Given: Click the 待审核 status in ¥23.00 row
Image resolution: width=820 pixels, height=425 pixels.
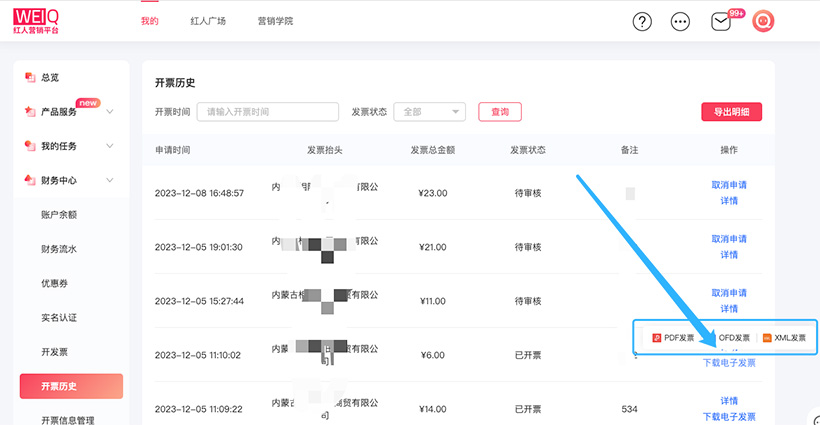Looking at the screenshot, I should [x=528, y=193].
